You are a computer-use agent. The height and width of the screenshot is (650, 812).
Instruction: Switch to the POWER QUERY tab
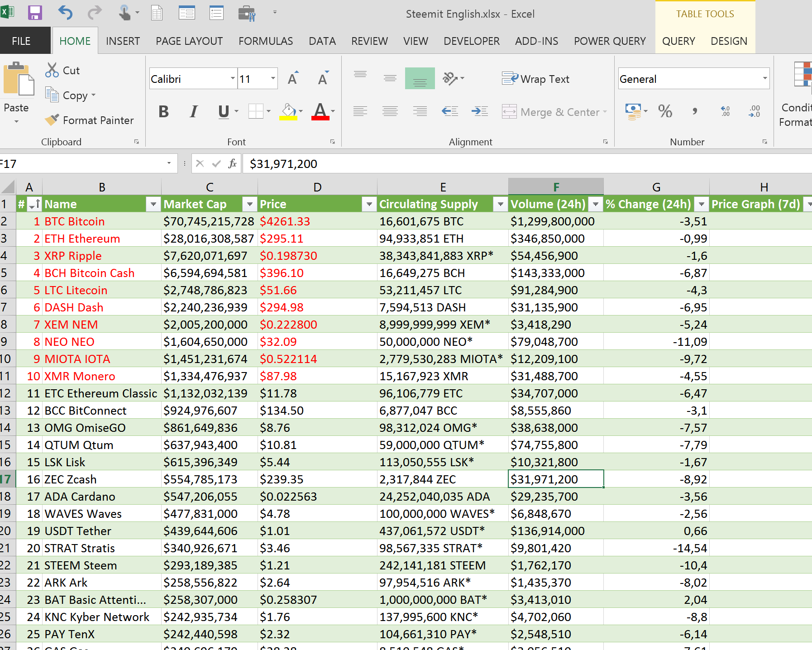(610, 41)
